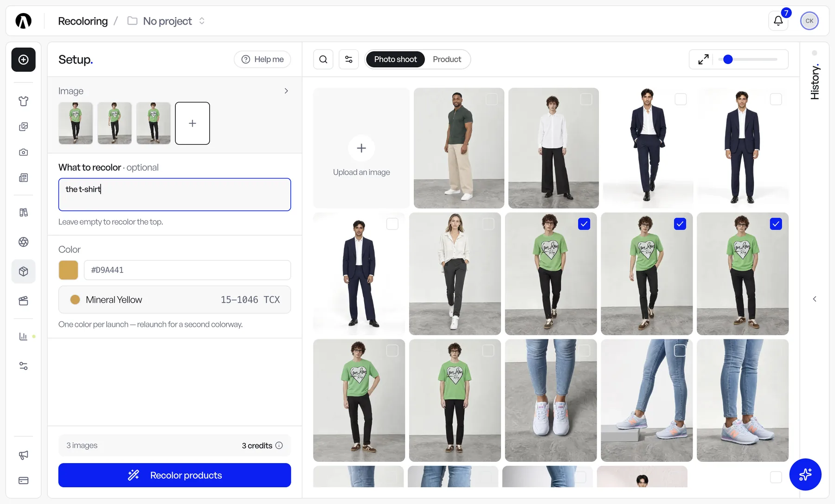Open notifications bell
This screenshot has height=504, width=835.
pyautogui.click(x=778, y=21)
